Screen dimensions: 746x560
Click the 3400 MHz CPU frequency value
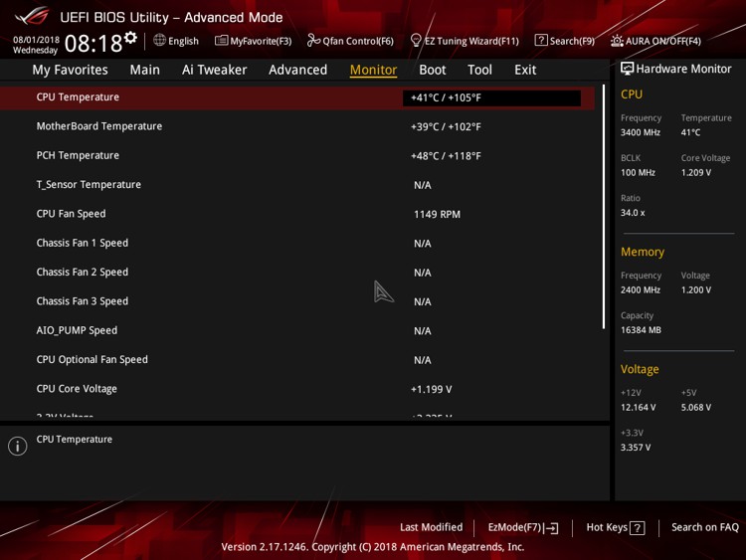point(641,132)
